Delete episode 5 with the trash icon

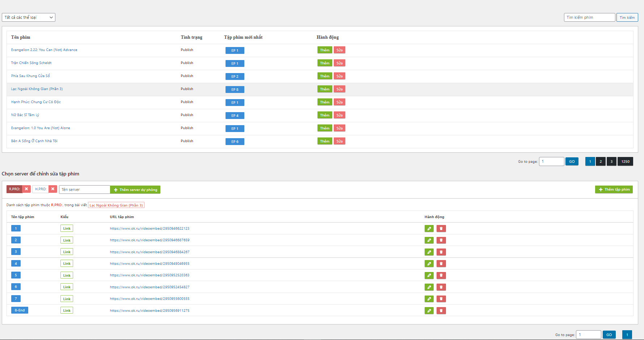(x=441, y=276)
